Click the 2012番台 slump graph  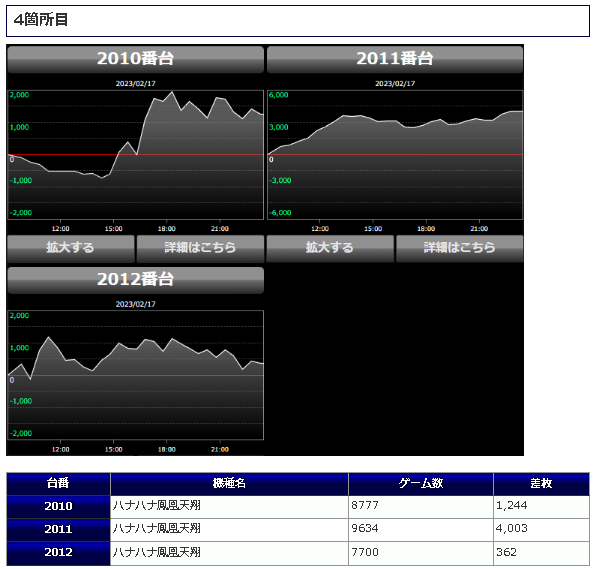click(135, 375)
